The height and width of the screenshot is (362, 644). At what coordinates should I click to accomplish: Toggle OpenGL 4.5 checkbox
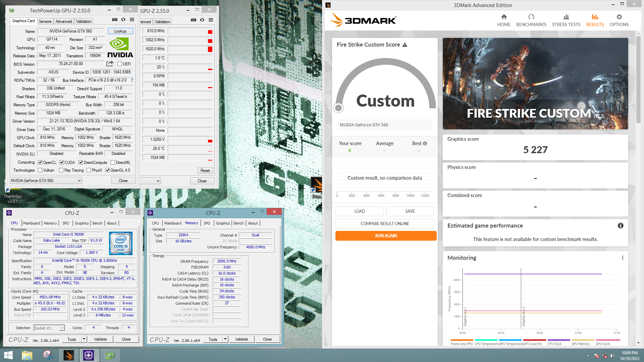[x=108, y=170]
